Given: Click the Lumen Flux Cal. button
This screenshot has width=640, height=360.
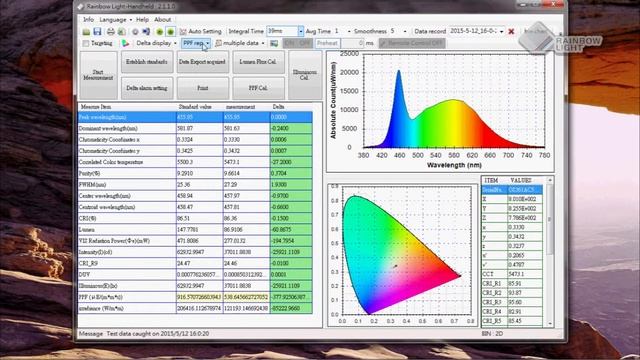Looking at the screenshot, I should (258, 62).
